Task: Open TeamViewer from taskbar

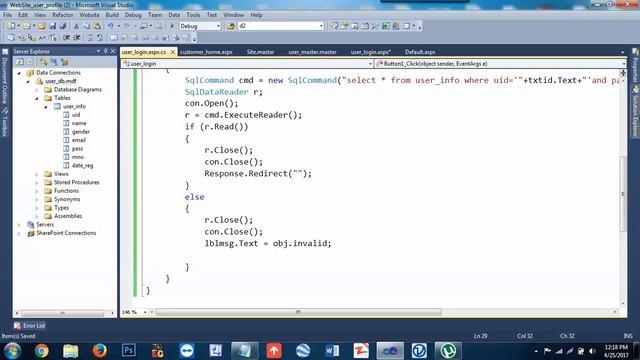Action: tap(187, 351)
